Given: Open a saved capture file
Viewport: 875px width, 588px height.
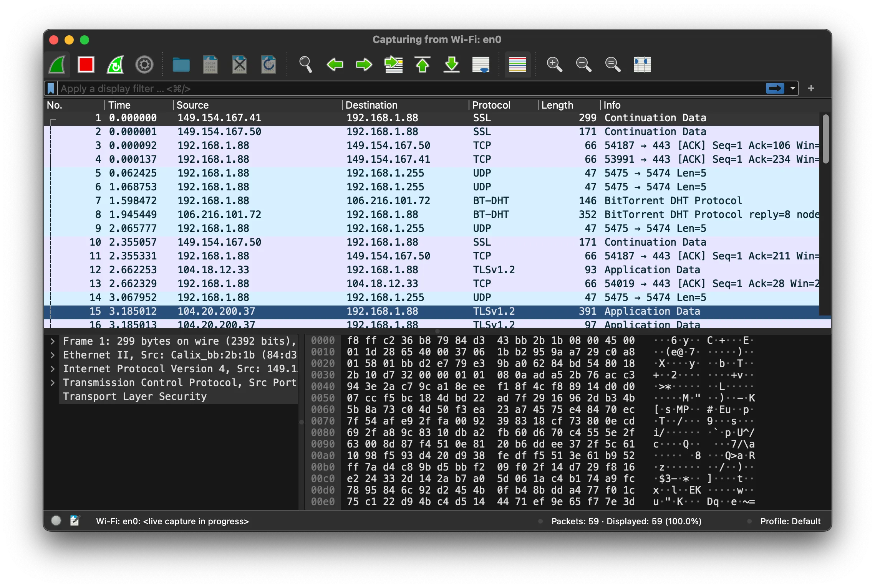Looking at the screenshot, I should coord(181,64).
